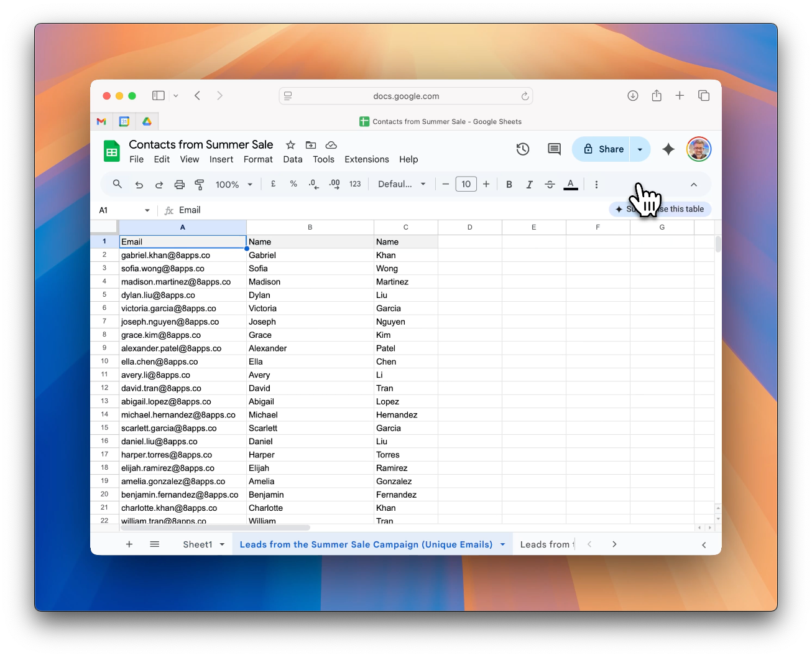
Task: Click the undo arrow icon
Action: tap(139, 184)
